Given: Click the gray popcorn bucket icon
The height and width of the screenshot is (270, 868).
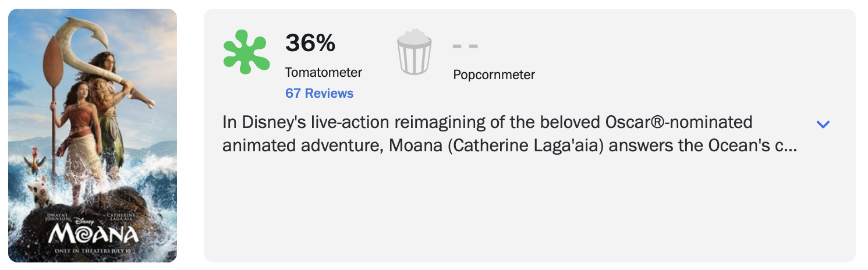Looking at the screenshot, I should pyautogui.click(x=414, y=52).
